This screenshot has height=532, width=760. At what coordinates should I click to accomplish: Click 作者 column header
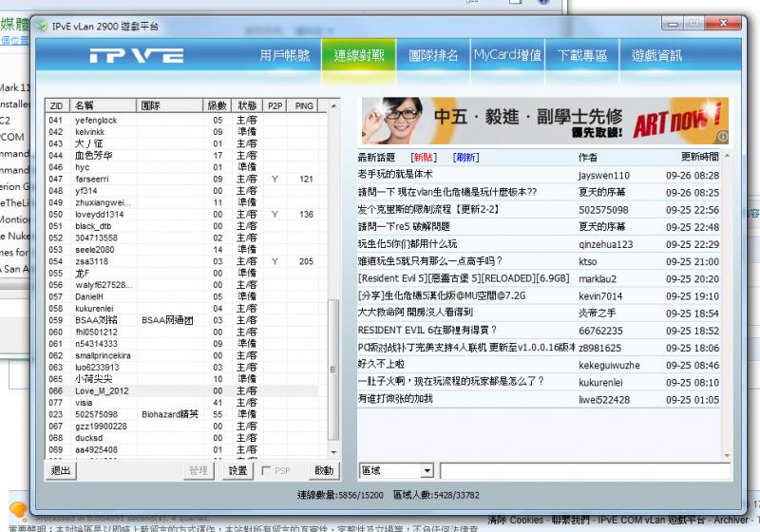[x=588, y=157]
